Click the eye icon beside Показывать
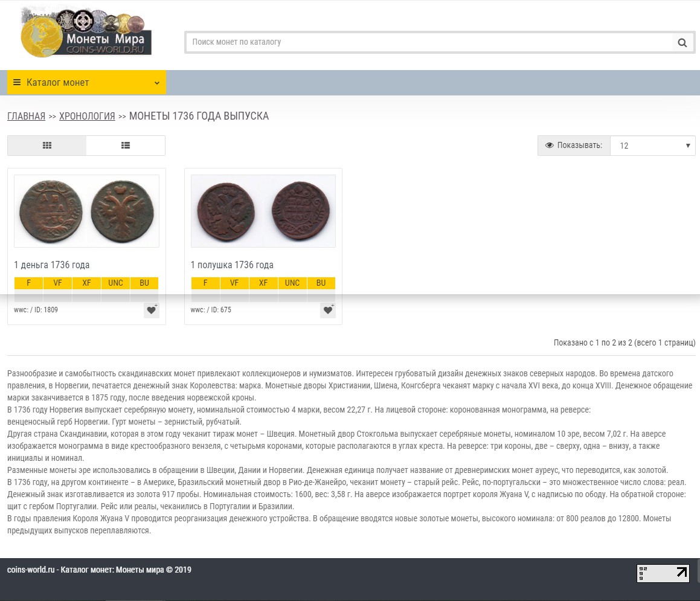Screen dimensions: 700x601 [550, 146]
